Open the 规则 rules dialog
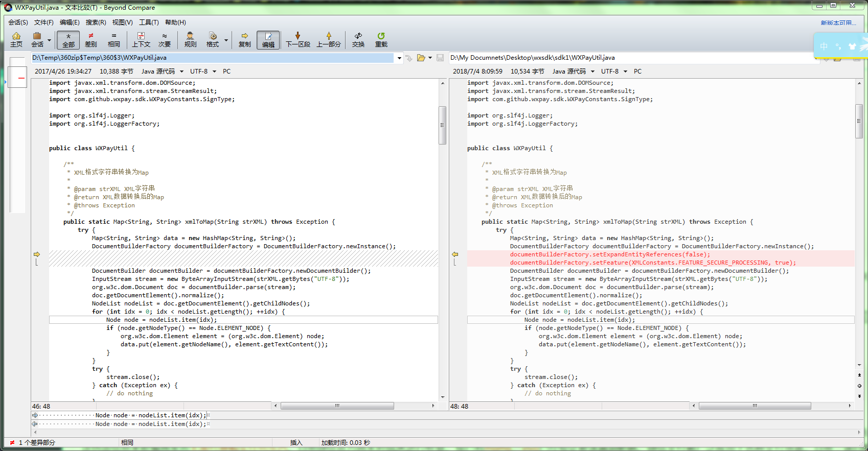 coord(190,39)
